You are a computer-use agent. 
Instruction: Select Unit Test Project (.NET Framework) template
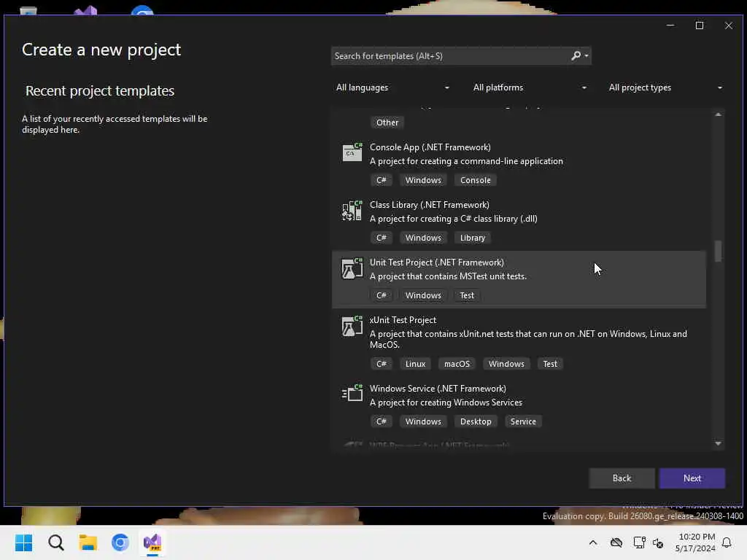[519, 279]
